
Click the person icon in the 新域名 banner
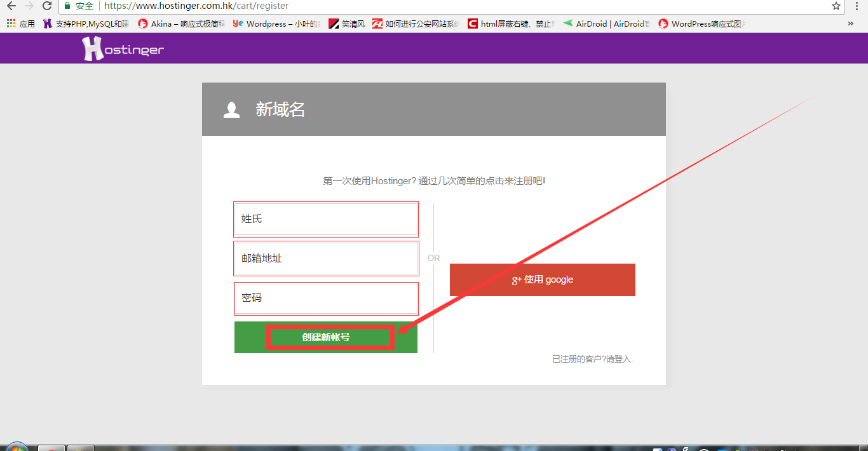tap(231, 109)
